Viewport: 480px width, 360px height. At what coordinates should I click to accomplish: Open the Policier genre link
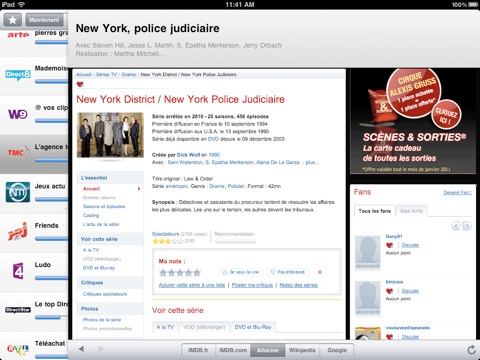[236, 186]
